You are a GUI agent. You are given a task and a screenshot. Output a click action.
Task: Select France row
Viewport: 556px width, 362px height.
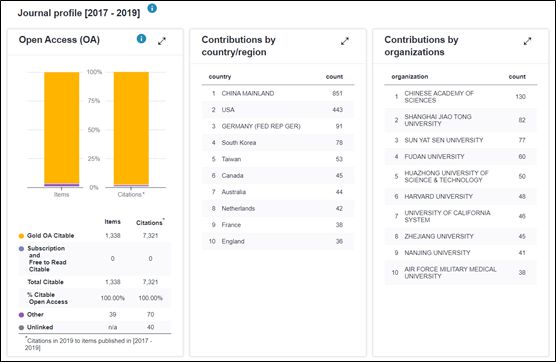pyautogui.click(x=278, y=225)
